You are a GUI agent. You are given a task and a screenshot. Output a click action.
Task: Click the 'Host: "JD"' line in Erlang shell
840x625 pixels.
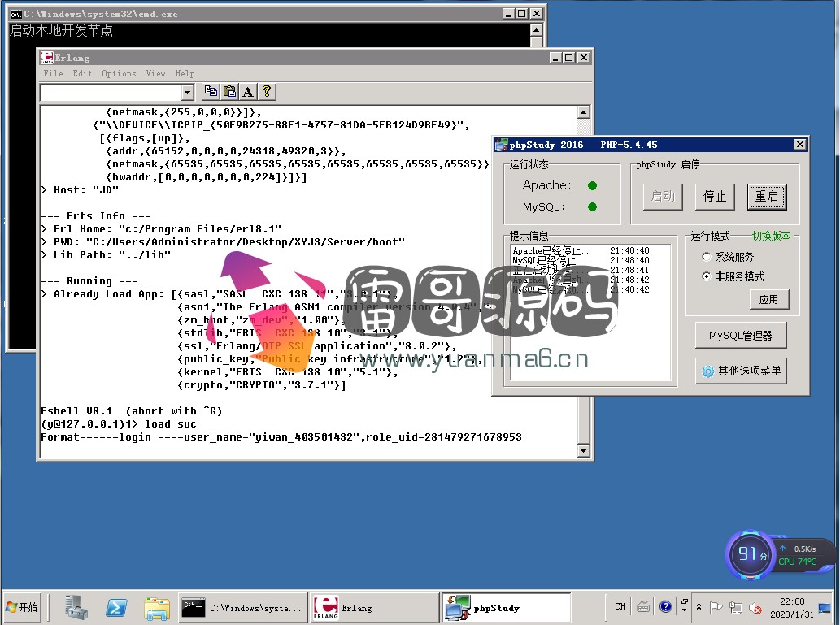(x=80, y=190)
